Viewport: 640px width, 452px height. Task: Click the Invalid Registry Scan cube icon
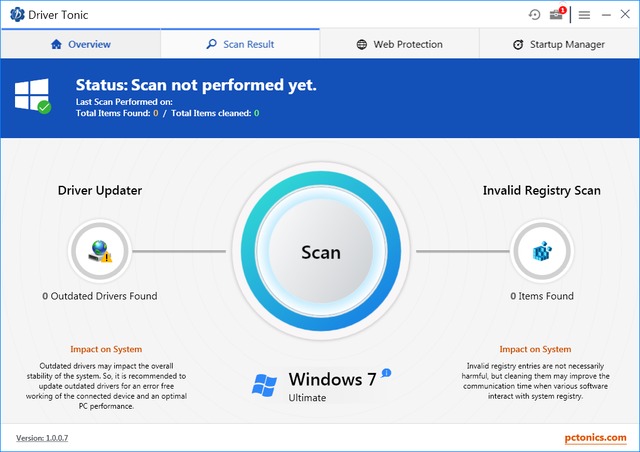point(541,252)
